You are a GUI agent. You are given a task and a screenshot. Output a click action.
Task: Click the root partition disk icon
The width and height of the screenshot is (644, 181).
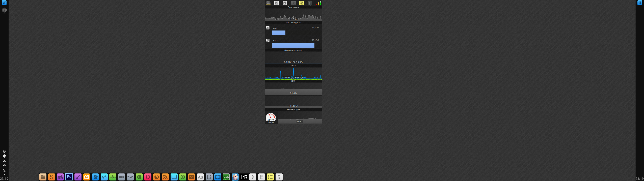click(268, 28)
